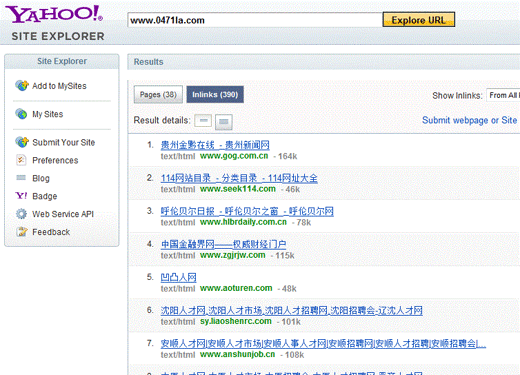Open the Show Inlinks From All dropdown
The height and width of the screenshot is (375, 520).
click(x=503, y=95)
